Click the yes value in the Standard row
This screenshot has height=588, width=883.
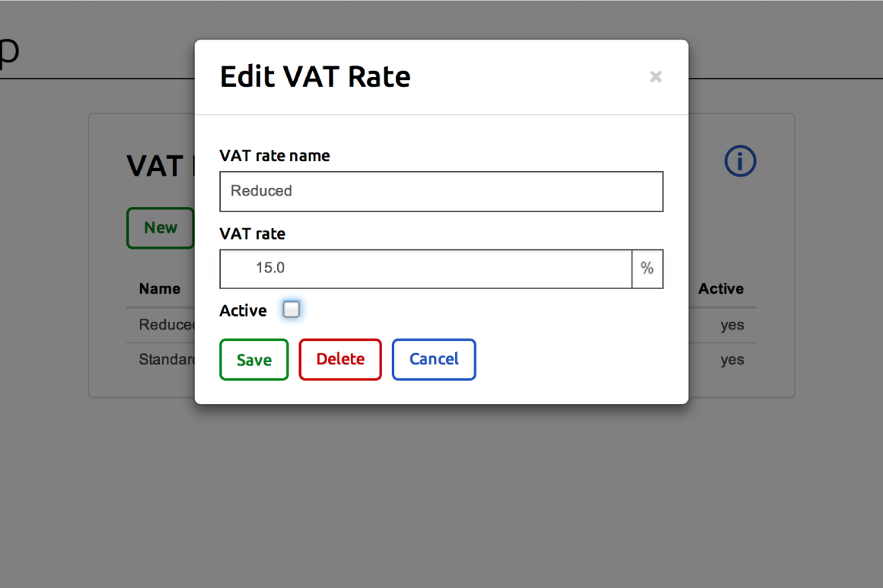pos(732,360)
